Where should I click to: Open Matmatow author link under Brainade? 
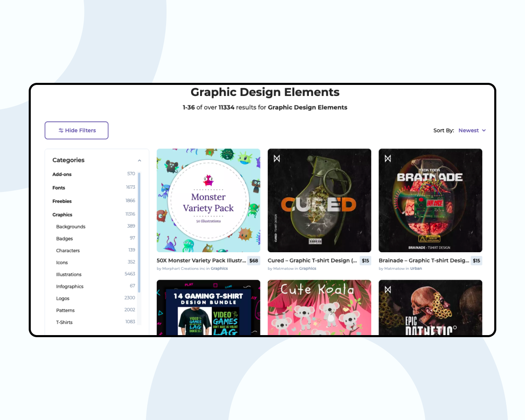coord(395,269)
